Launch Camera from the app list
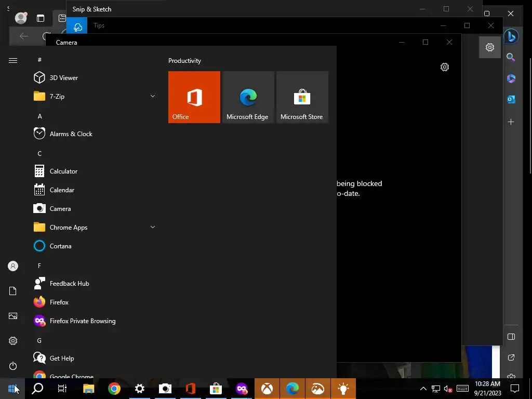Viewport: 532px width, 399px height. [x=94, y=209]
